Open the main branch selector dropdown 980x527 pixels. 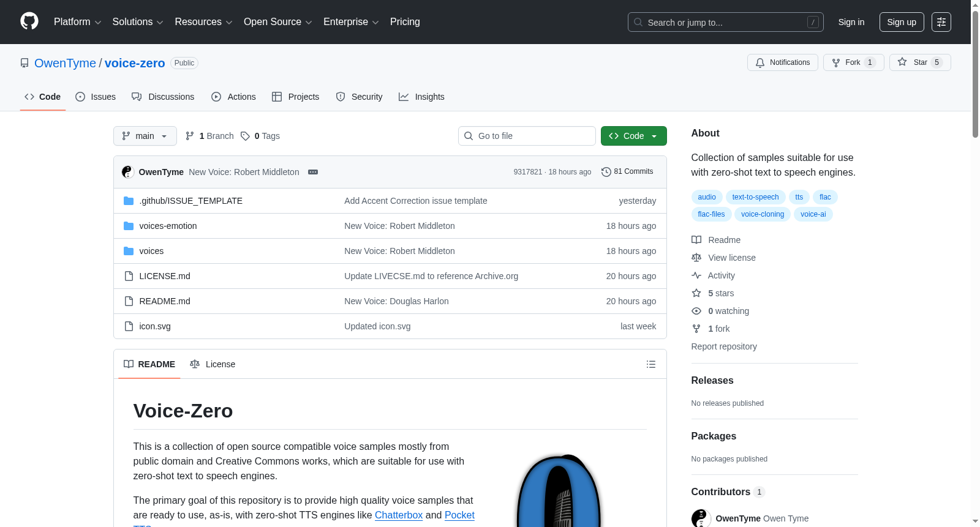click(145, 136)
